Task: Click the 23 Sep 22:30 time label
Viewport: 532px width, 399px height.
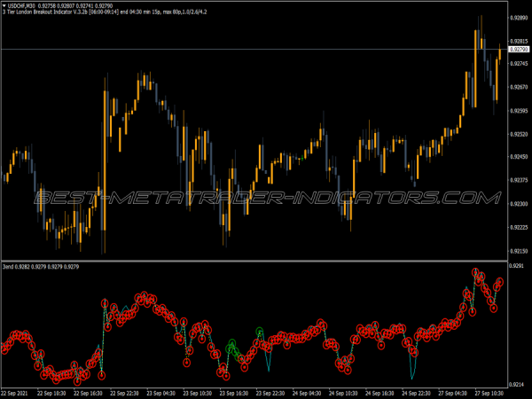Action: point(270,394)
